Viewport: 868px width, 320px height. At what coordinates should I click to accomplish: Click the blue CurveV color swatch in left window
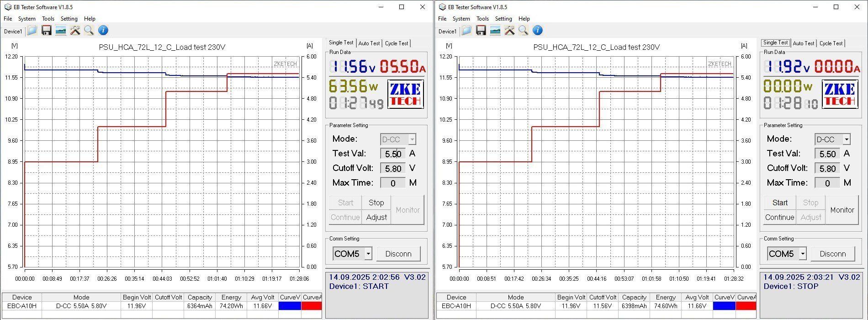290,306
